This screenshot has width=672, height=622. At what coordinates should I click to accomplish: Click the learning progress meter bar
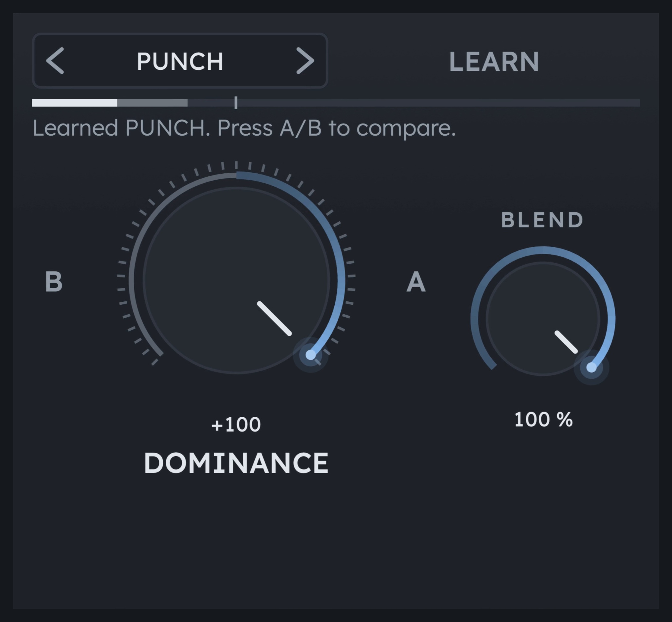pos(336,103)
